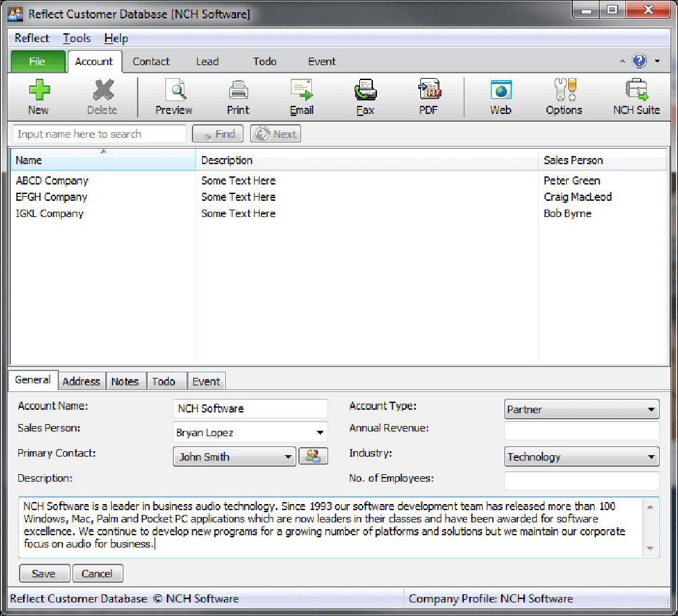This screenshot has width=678, height=616.
Task: Collapse the ribbon with the caret icon
Action: click(x=622, y=62)
